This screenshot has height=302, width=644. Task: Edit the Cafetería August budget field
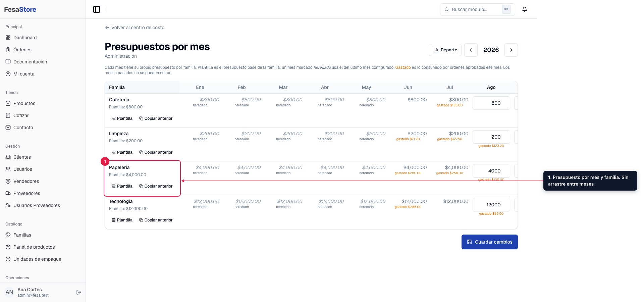coord(491,103)
